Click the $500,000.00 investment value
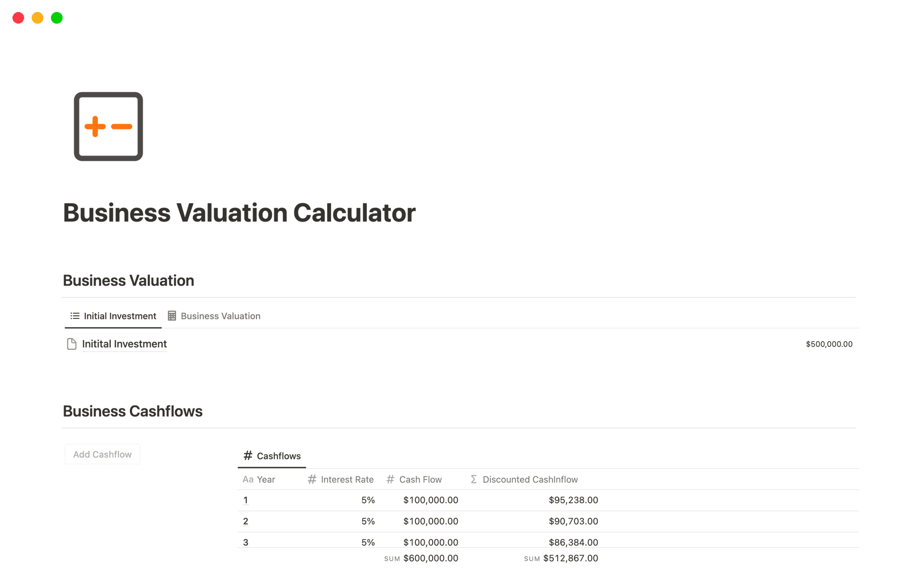The width and height of the screenshot is (924, 578). (829, 344)
